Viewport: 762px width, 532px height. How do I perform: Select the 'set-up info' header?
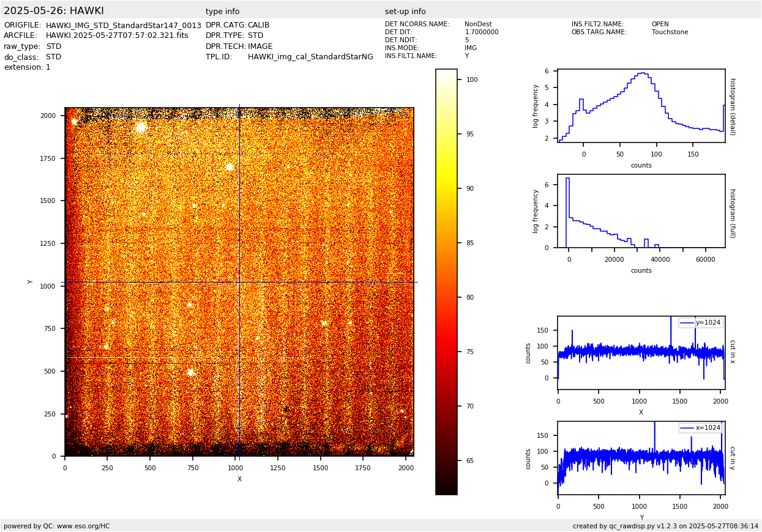click(405, 12)
